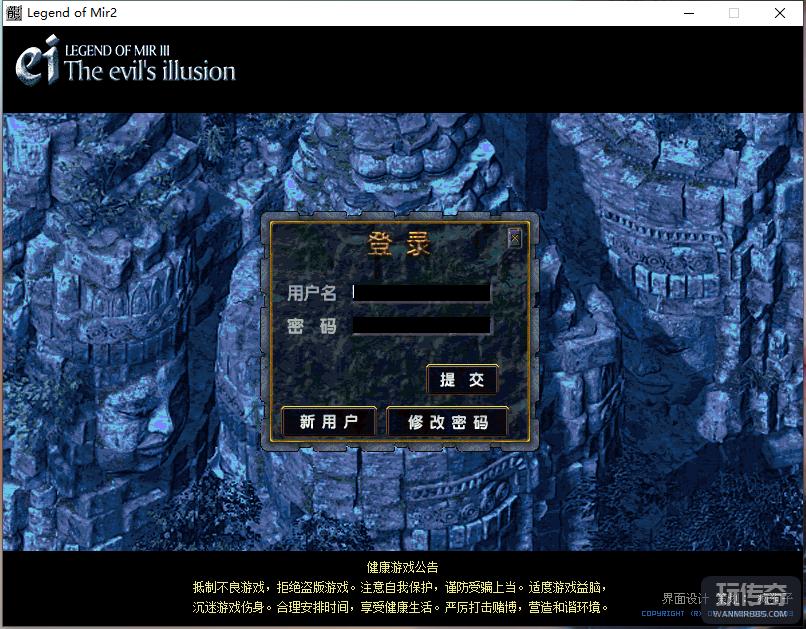This screenshot has width=806, height=629.
Task: Click the 用户名 label
Action: (x=312, y=293)
